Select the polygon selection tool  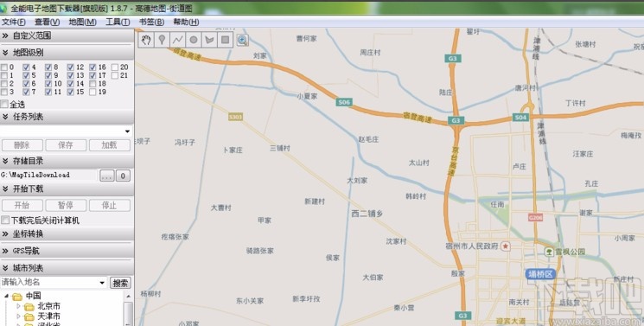pyautogui.click(x=209, y=40)
